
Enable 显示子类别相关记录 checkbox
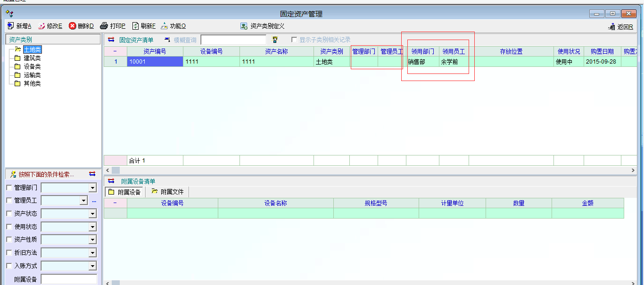294,40
